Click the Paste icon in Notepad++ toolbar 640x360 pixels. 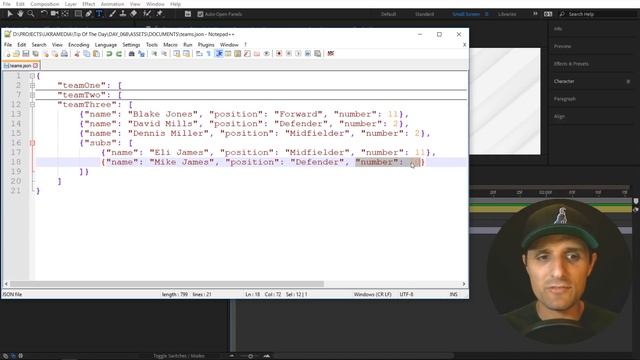[96, 54]
